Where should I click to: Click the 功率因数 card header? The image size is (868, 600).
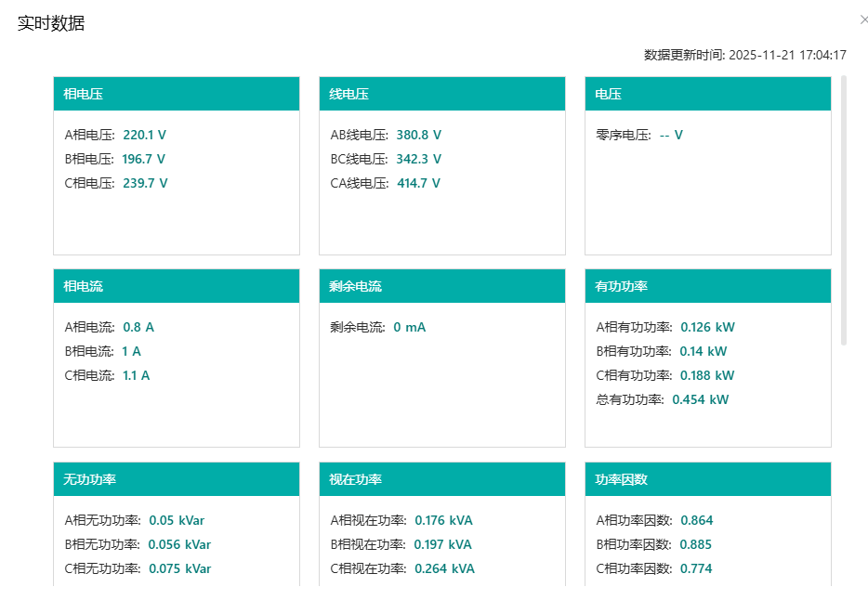coord(708,479)
